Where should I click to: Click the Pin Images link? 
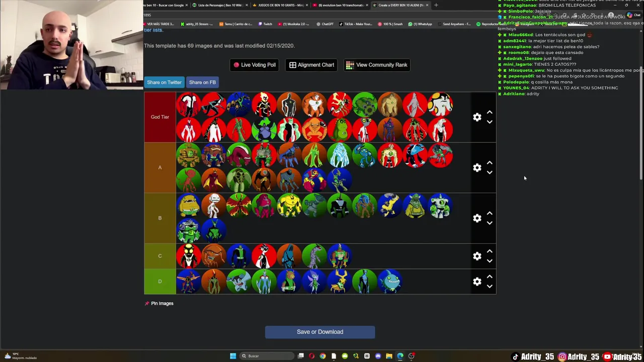159,304
